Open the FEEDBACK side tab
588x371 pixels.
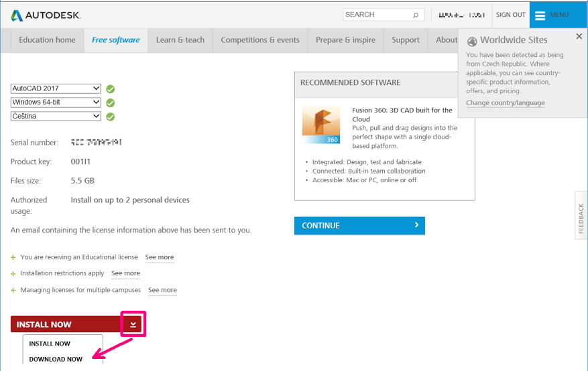(x=581, y=215)
